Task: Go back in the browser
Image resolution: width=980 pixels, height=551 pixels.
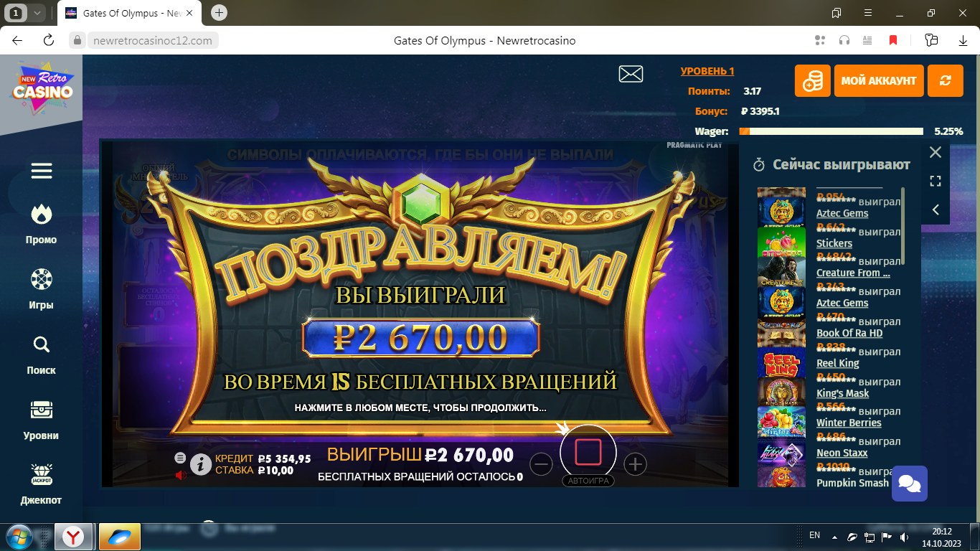Action: pyautogui.click(x=17, y=40)
